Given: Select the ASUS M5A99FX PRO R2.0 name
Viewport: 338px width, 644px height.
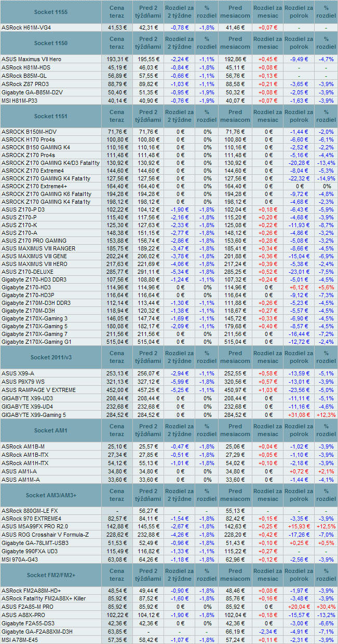Looking at the screenshot, I should [x=34, y=526].
